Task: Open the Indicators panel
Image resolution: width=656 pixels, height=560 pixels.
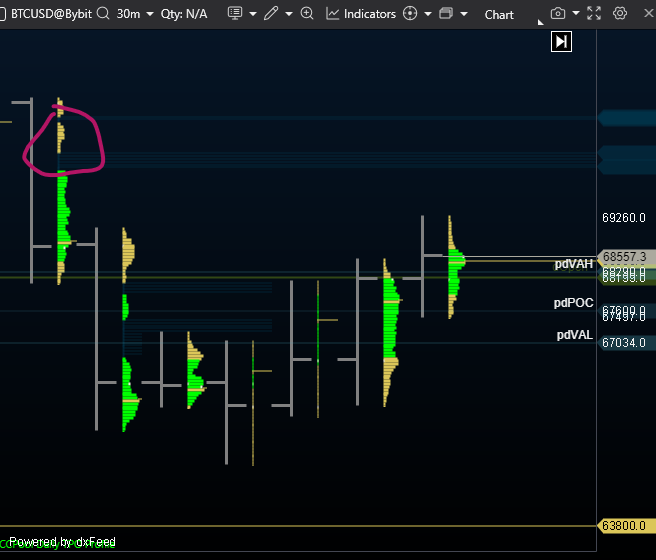Action: coord(361,14)
